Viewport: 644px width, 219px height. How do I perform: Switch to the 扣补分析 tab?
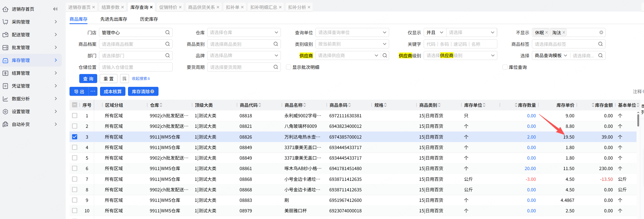297,7
